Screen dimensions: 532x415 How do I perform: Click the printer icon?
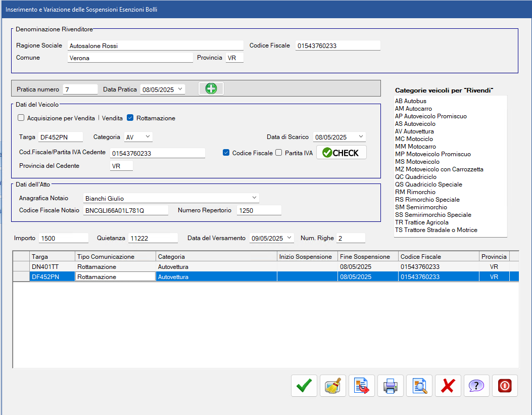391,386
